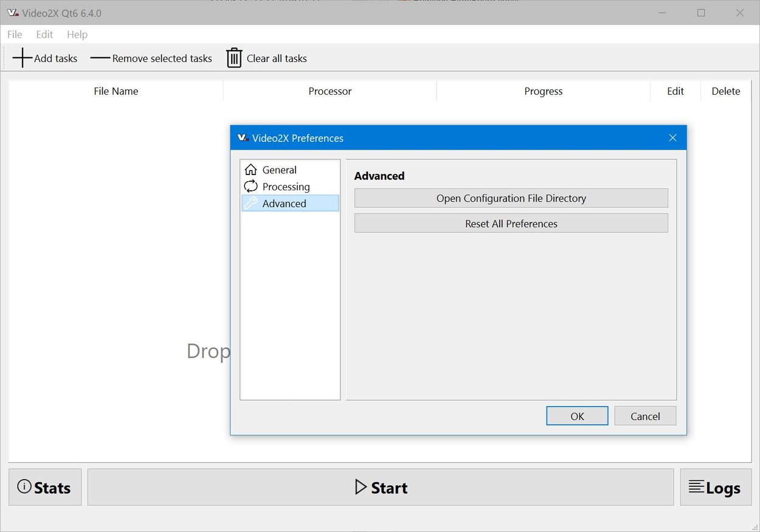Open the Logs panel
760x532 pixels.
tap(716, 487)
